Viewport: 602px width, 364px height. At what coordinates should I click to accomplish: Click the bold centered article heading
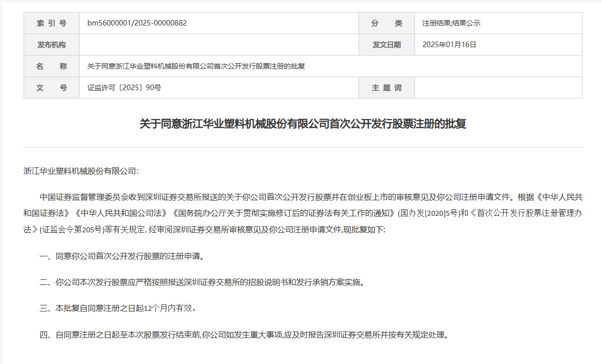[303, 124]
